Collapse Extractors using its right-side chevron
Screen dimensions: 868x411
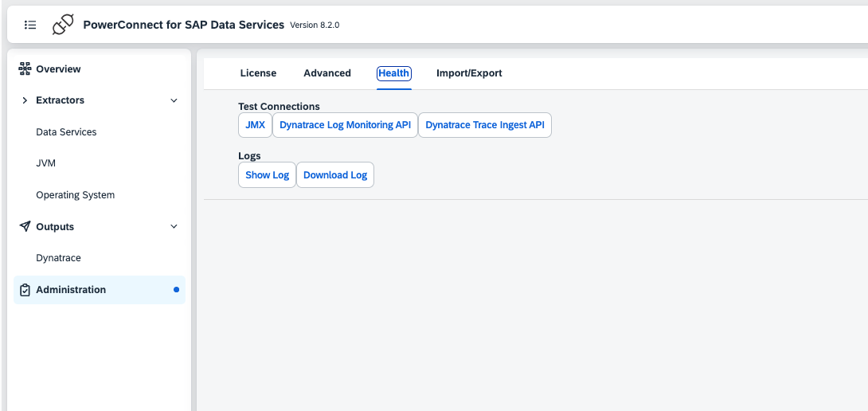[174, 100]
